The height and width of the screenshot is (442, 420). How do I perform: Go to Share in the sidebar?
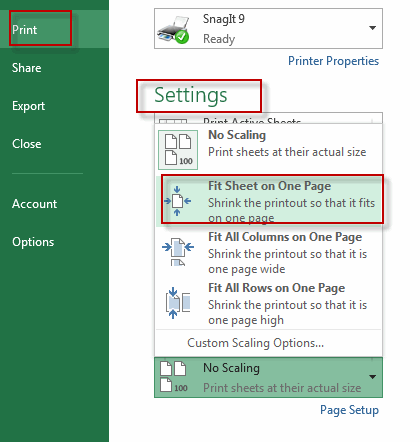27,68
